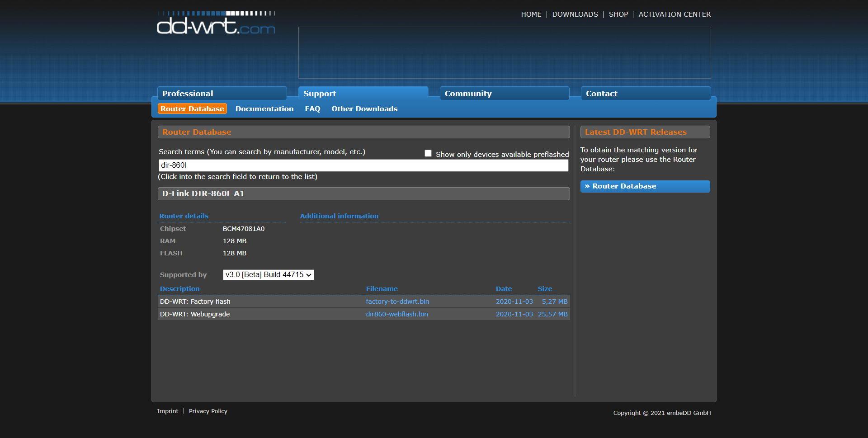Open the Contact tab
The width and height of the screenshot is (868, 438).
(646, 94)
